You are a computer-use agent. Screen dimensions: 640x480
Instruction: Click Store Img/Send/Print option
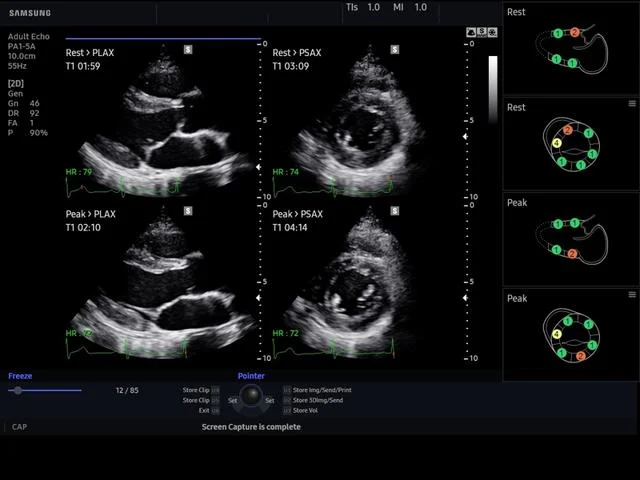322,390
